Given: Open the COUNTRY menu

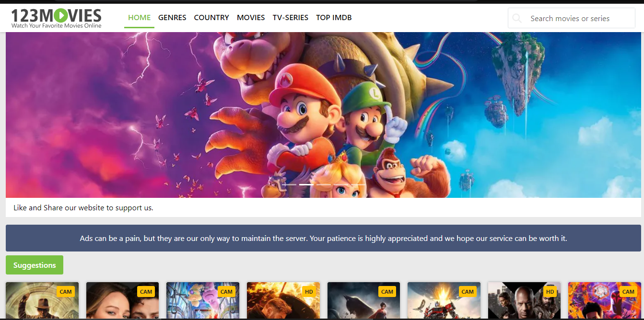Looking at the screenshot, I should point(211,18).
